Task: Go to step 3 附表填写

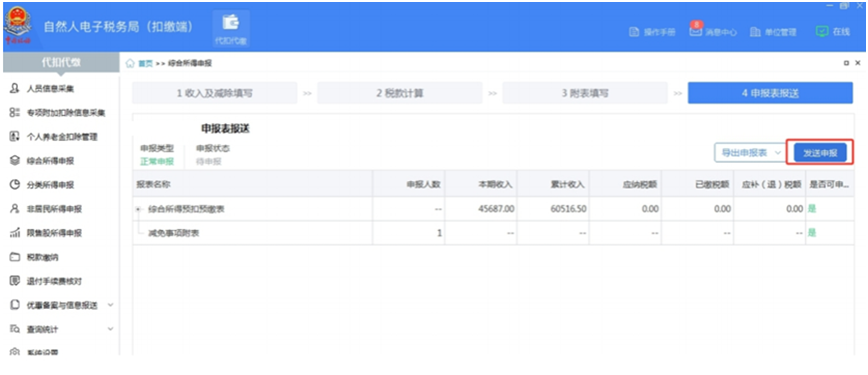Action: (584, 93)
